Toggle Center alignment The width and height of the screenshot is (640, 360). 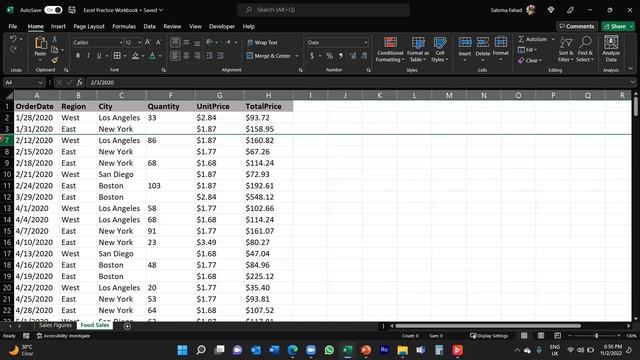[x=186, y=56]
